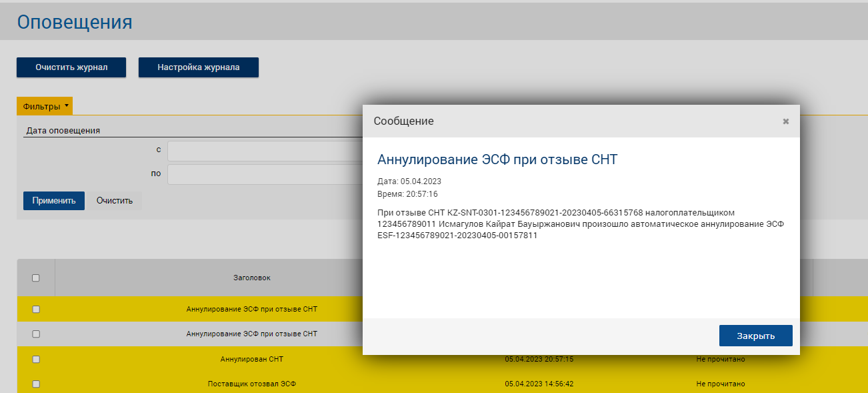Check the box for yellow Аннулирование ЭСФ row
868x393 pixels.
tap(36, 309)
